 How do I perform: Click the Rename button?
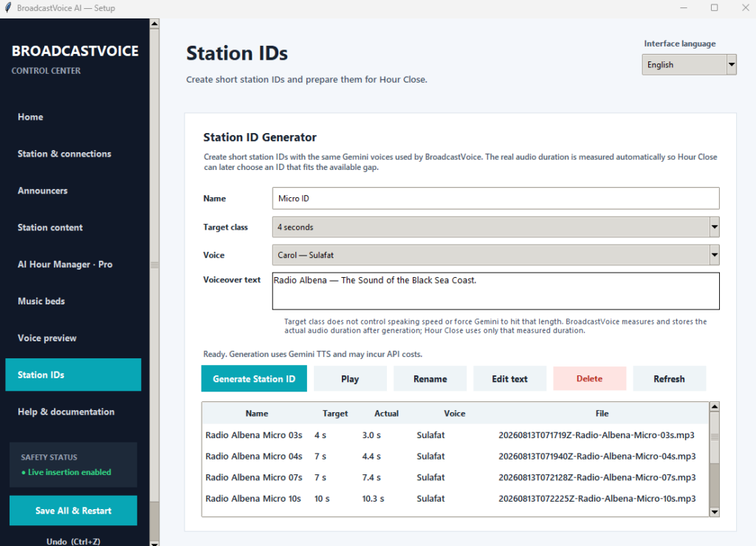[x=430, y=378]
